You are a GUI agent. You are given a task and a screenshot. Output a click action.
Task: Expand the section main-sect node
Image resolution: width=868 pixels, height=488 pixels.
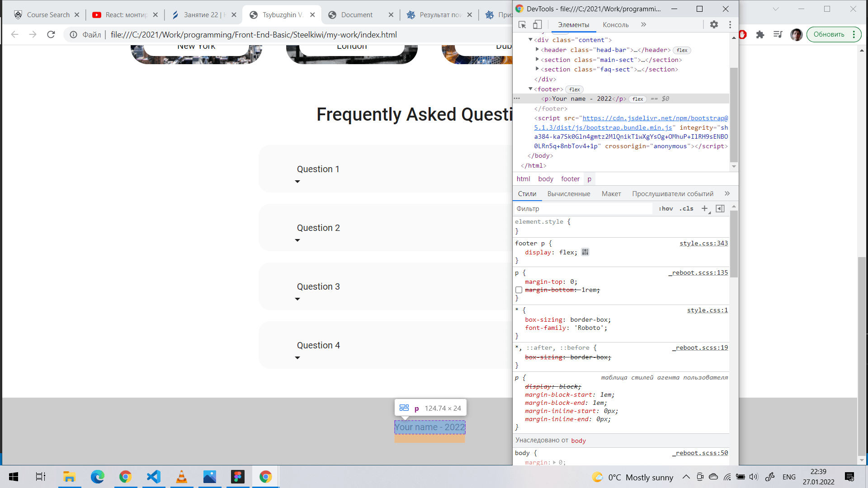(x=537, y=59)
